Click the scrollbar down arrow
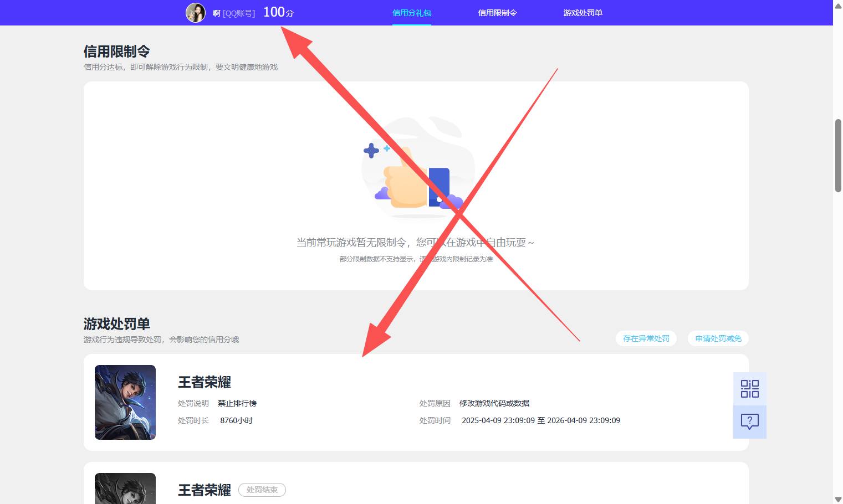This screenshot has height=504, width=843. point(836,499)
